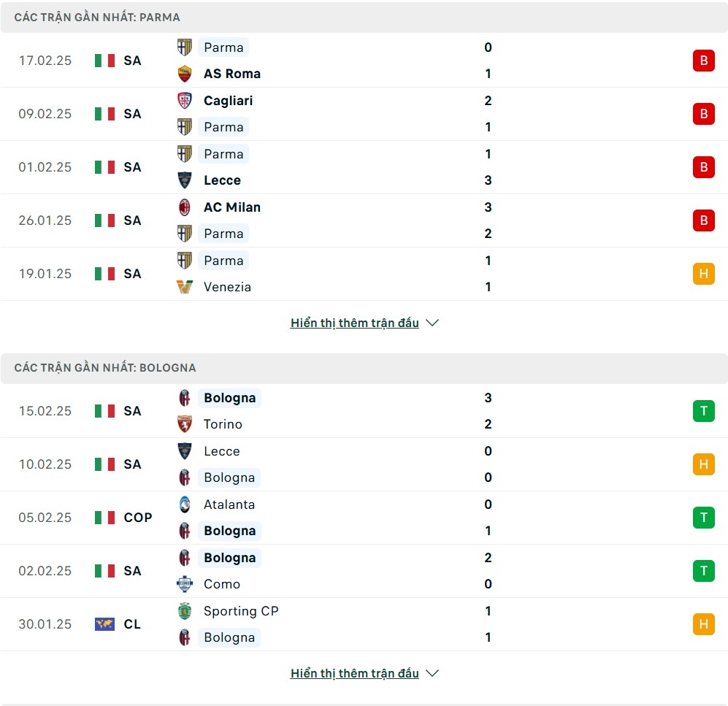Click the Como team logo
Screen dimensions: 728x706
pyautogui.click(x=185, y=584)
